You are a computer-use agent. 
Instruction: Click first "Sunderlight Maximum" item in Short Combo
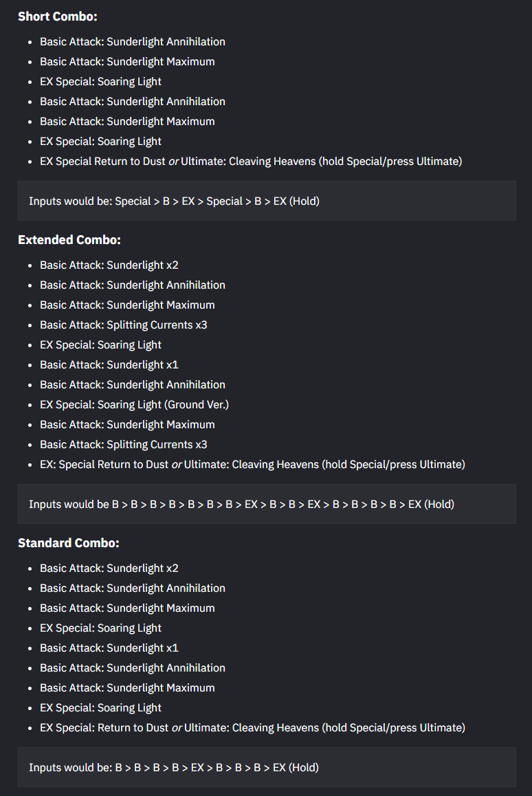[x=127, y=62]
